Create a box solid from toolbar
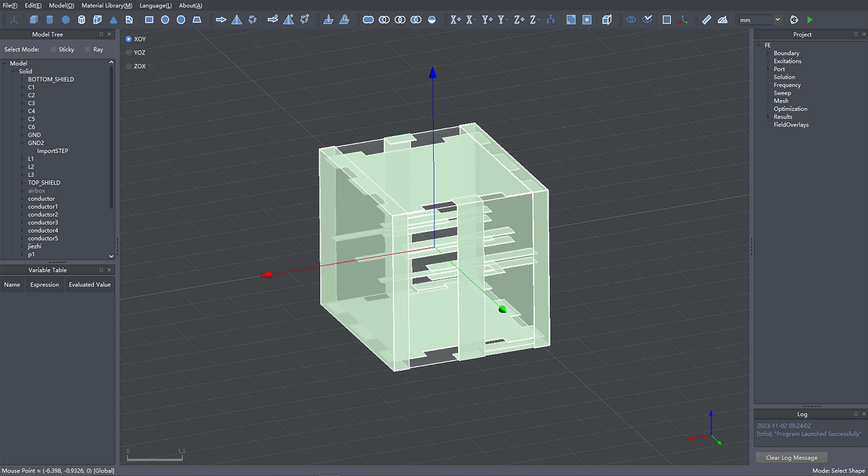 [34, 20]
